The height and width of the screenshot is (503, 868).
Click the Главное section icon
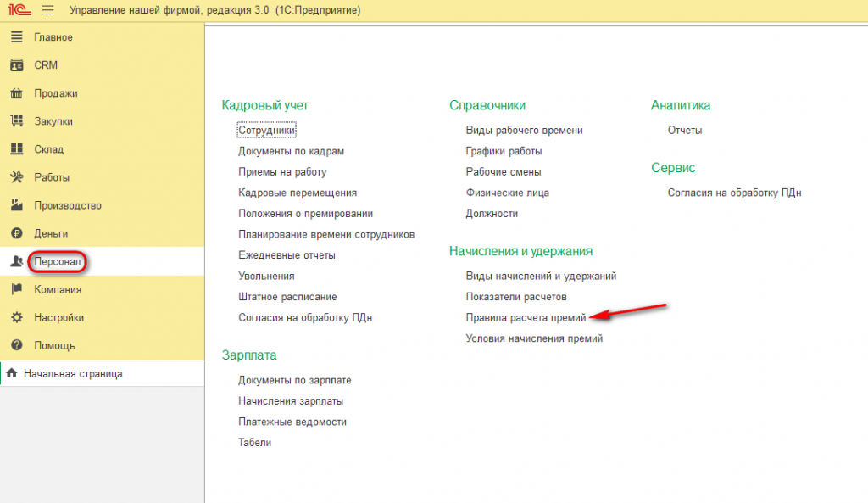pos(17,37)
